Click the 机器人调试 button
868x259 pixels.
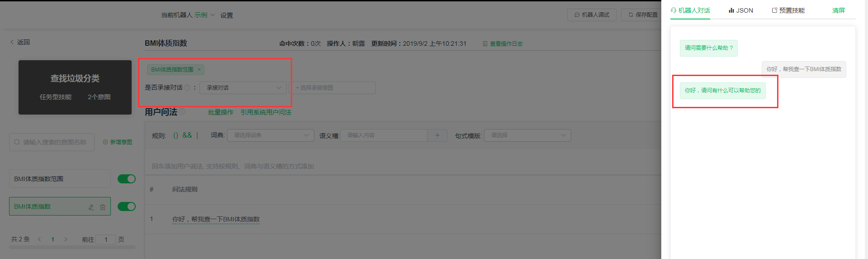pyautogui.click(x=592, y=15)
